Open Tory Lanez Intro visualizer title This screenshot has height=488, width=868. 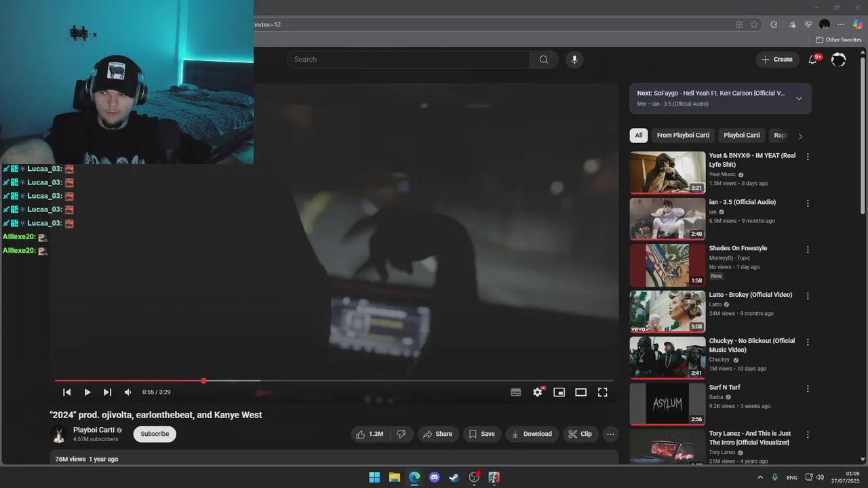click(750, 438)
